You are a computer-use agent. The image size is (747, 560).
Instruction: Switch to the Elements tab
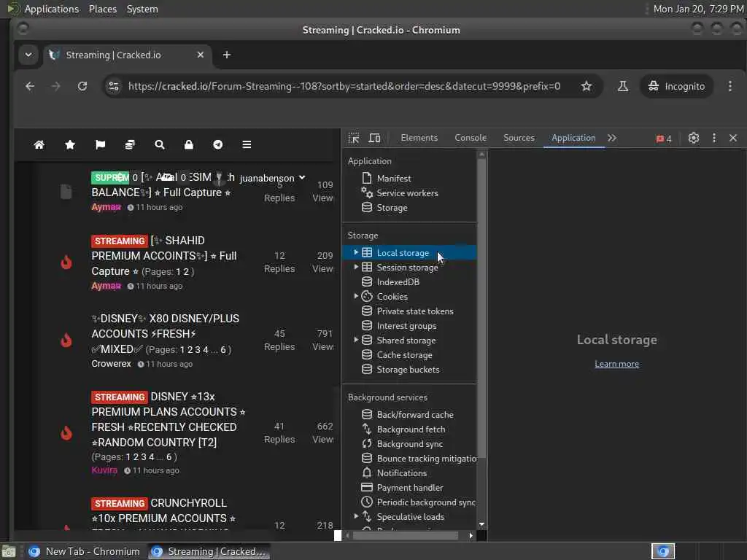coord(419,138)
